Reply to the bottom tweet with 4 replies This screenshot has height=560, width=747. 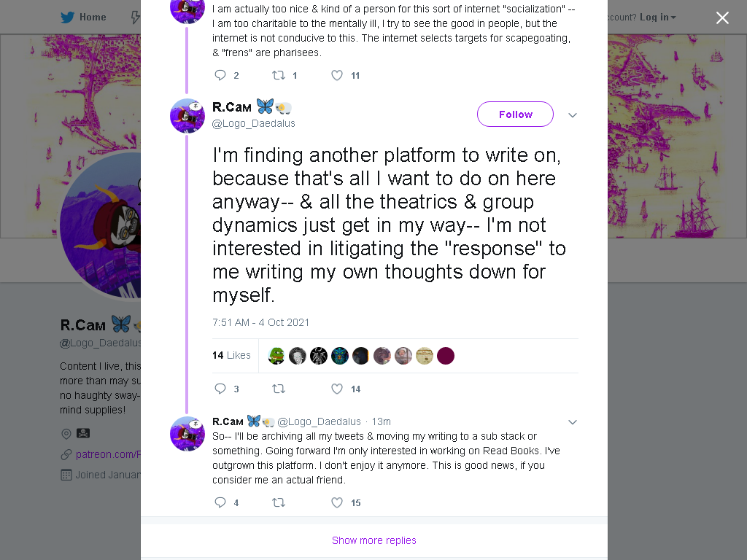click(220, 502)
